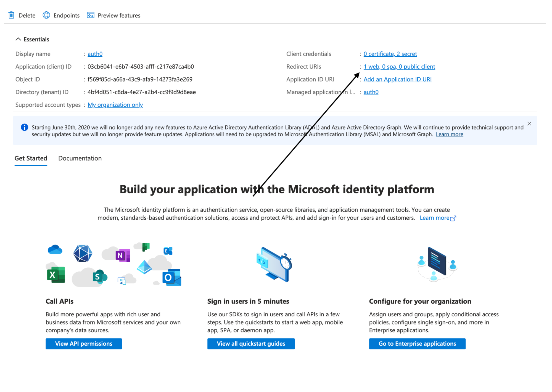The width and height of the screenshot is (552, 392).
Task: Click the Directory (tenant) ID value
Action: tap(142, 92)
